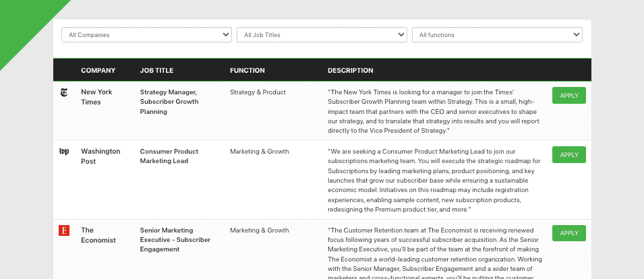Click the Washington Post job description
Viewport: 644px width, 279px height.
[434, 181]
